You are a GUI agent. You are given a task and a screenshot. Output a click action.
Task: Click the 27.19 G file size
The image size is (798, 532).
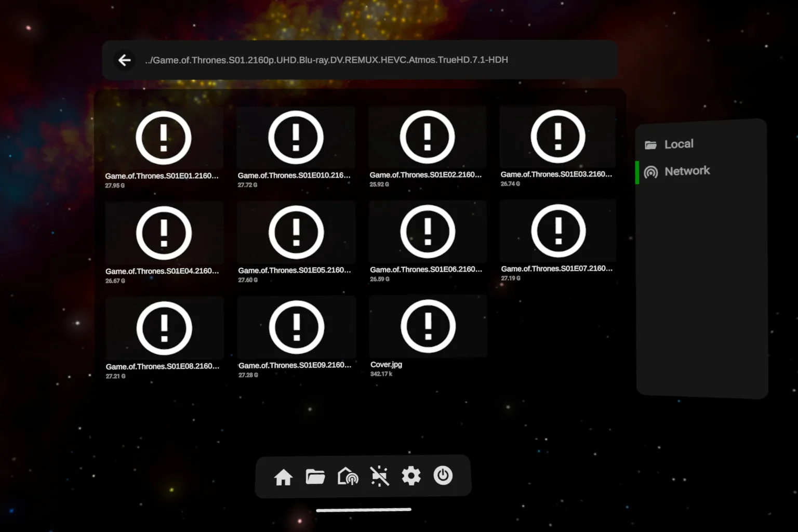511,278
